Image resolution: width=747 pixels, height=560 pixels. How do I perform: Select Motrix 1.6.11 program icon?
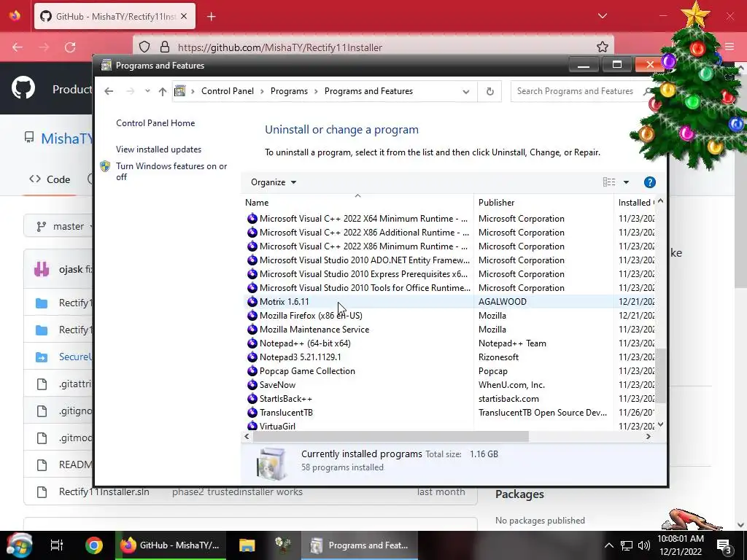(x=252, y=301)
